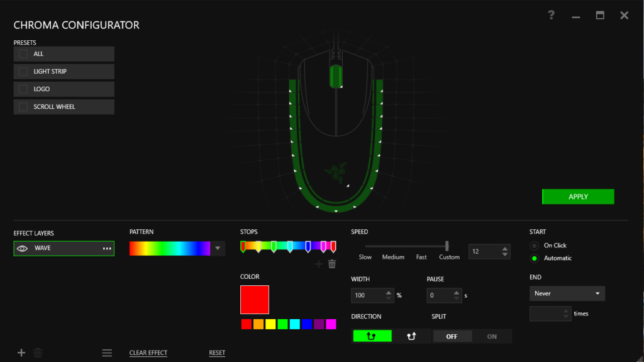
Task: Select the green gradient stop marker
Action: coord(274,246)
